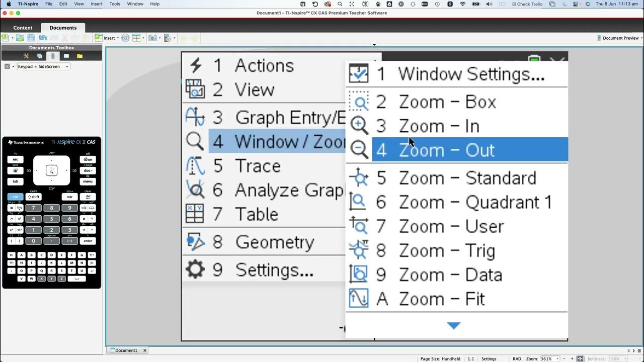The width and height of the screenshot is (644, 362).
Task: Click the ctrl key on keypad
Action: (15, 197)
